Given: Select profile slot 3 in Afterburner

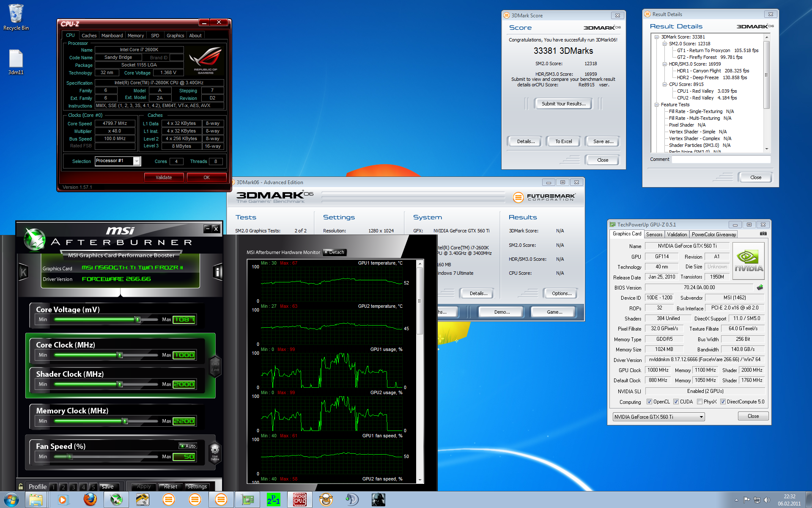Looking at the screenshot, I should pyautogui.click(x=73, y=487).
